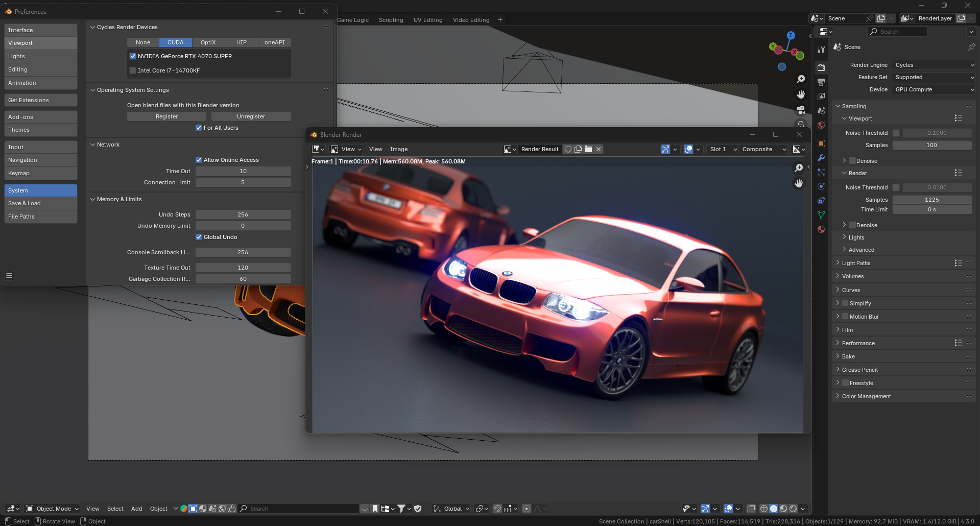Open the Render properties tab icon

point(821,67)
